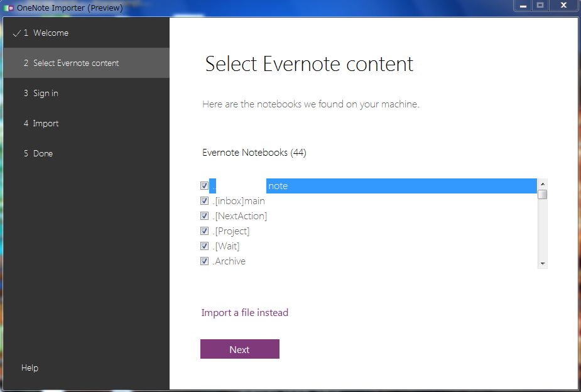Screen dimensions: 581x392
Task: Click the notebook list scroll down arrow
Action: pyautogui.click(x=543, y=263)
